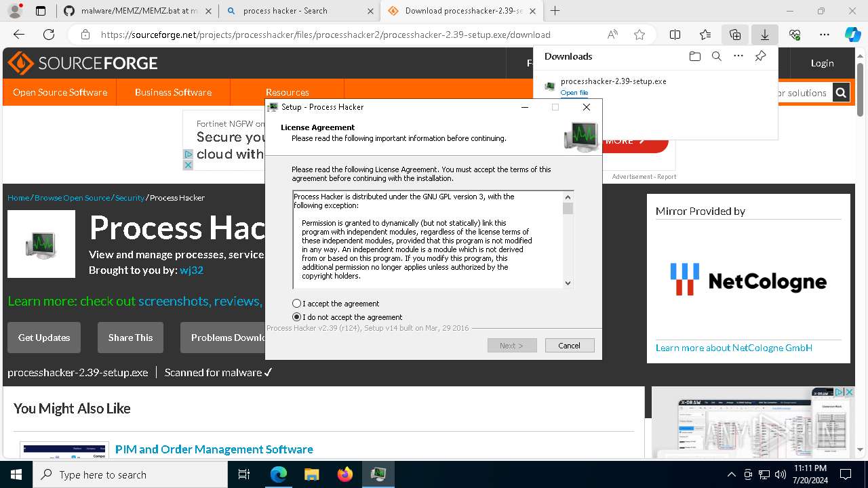Viewport: 868px width, 488px height.
Task: Click Open file link under processhacker download
Action: tap(574, 93)
